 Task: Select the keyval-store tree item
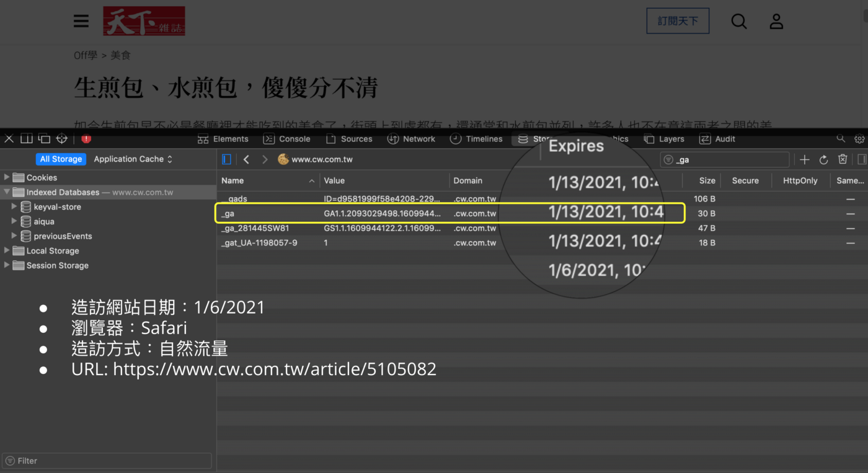(108, 206)
